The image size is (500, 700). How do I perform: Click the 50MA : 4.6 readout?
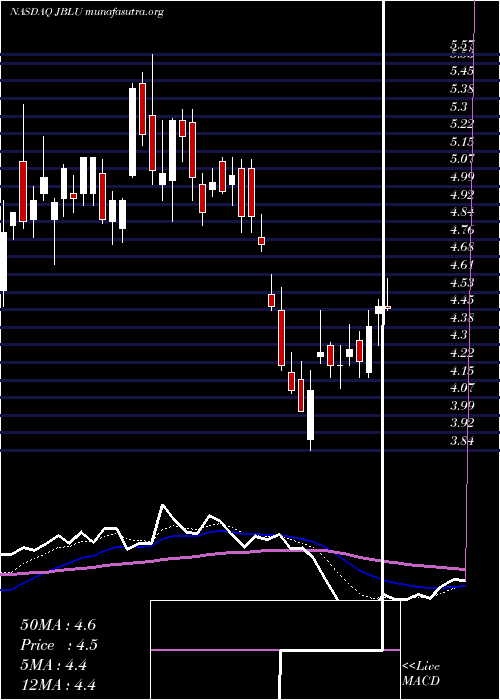tap(58, 625)
